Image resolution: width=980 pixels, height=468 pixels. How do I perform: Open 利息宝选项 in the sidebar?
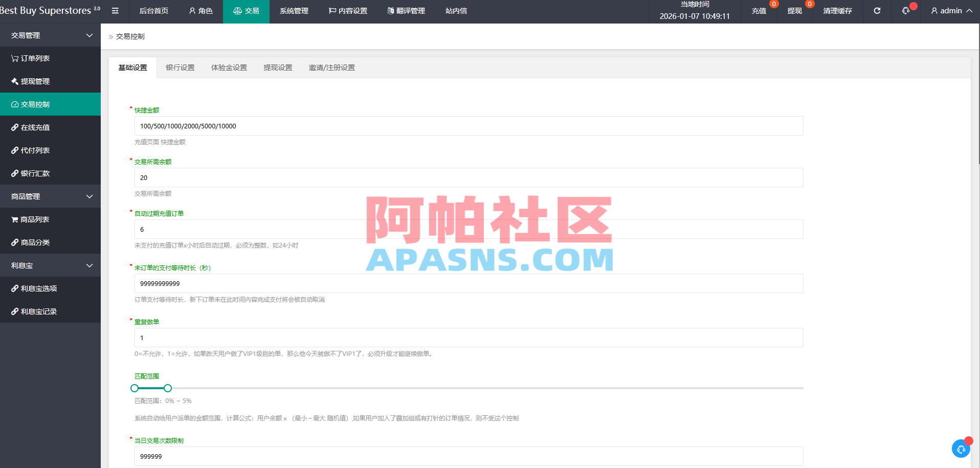tap(50, 288)
